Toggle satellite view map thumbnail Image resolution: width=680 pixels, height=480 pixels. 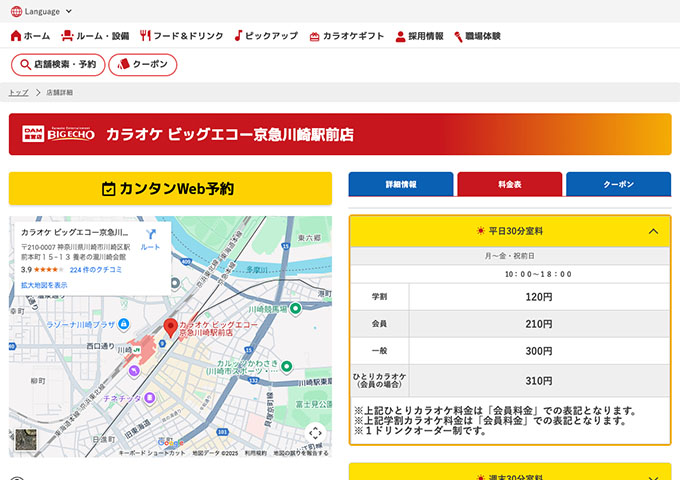tap(26, 439)
